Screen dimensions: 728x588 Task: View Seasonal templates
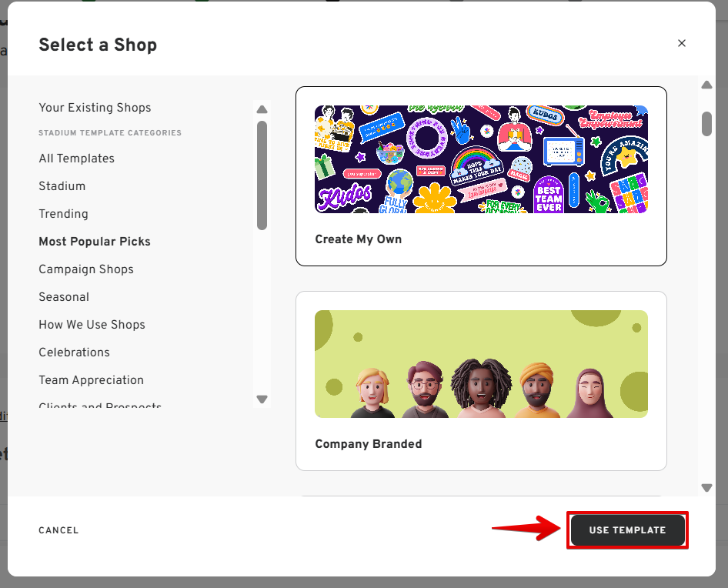point(64,297)
